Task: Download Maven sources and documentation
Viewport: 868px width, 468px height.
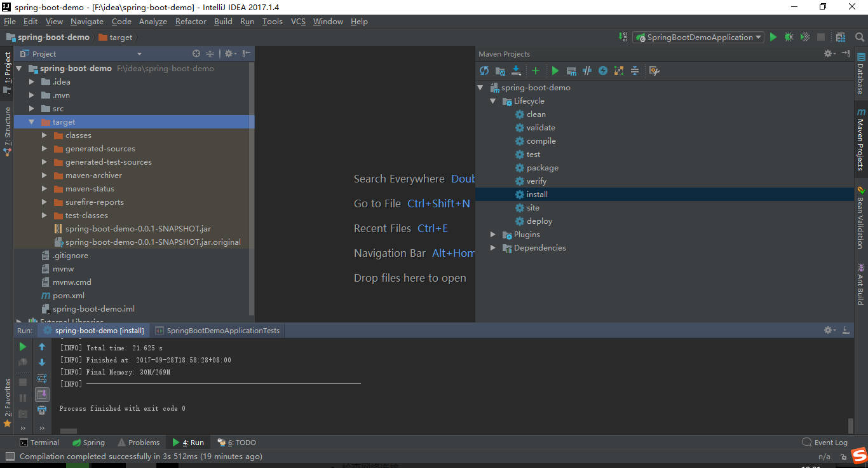Action: [x=517, y=71]
